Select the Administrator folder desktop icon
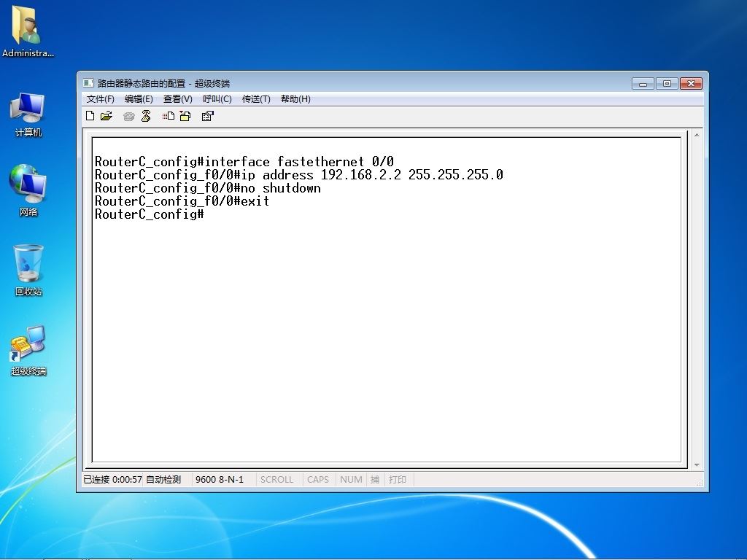 (28, 32)
